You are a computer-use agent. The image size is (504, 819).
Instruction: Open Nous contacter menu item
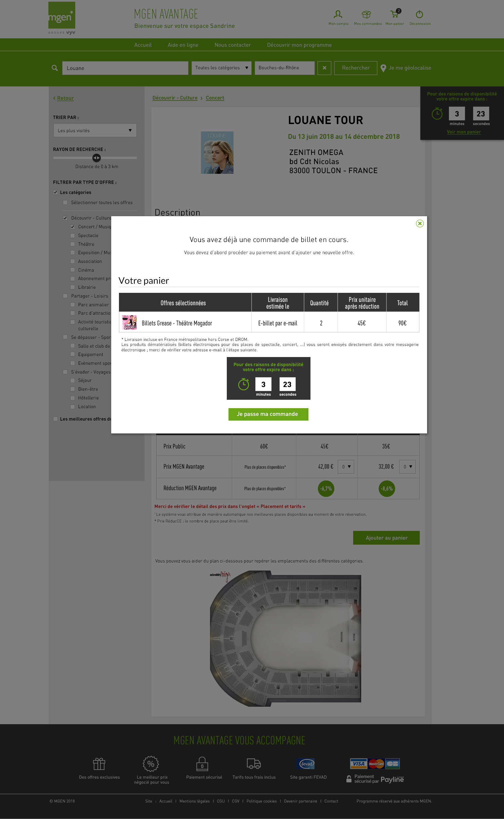[233, 45]
